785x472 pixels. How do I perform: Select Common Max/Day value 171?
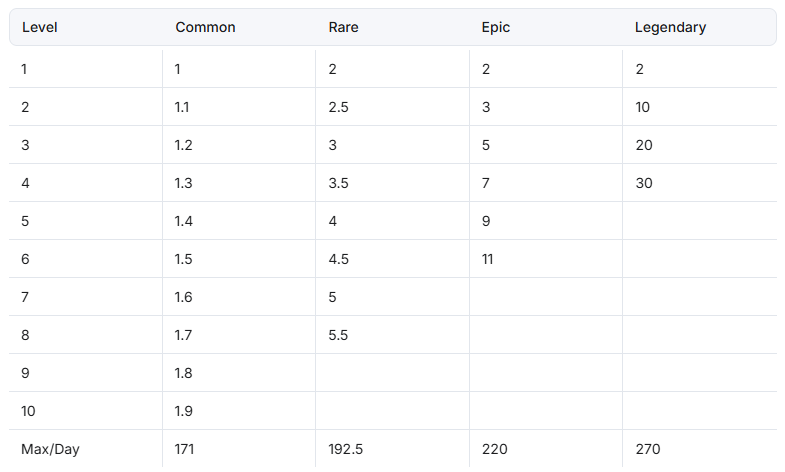[x=184, y=449]
